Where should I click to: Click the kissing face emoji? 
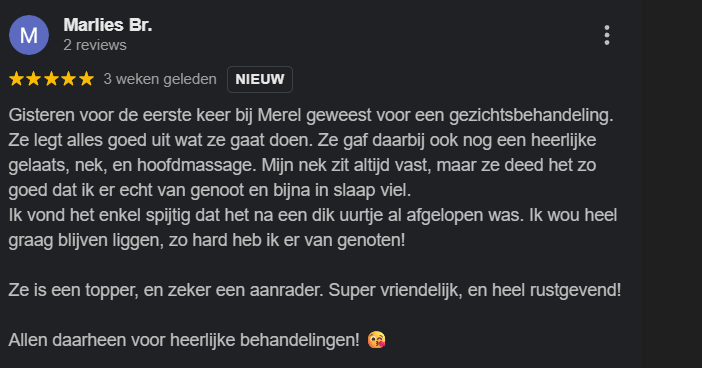tap(377, 340)
